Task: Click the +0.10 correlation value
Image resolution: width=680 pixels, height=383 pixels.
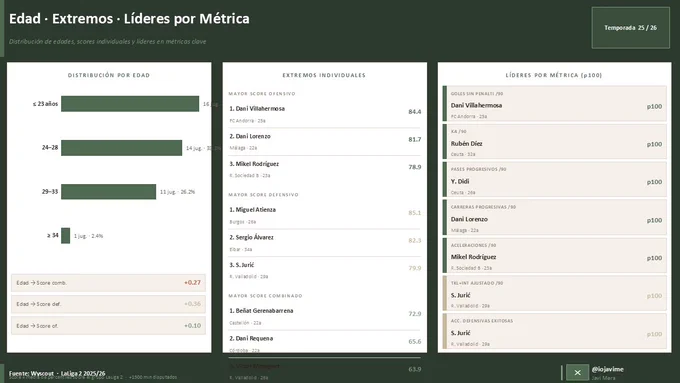Action: click(192, 326)
